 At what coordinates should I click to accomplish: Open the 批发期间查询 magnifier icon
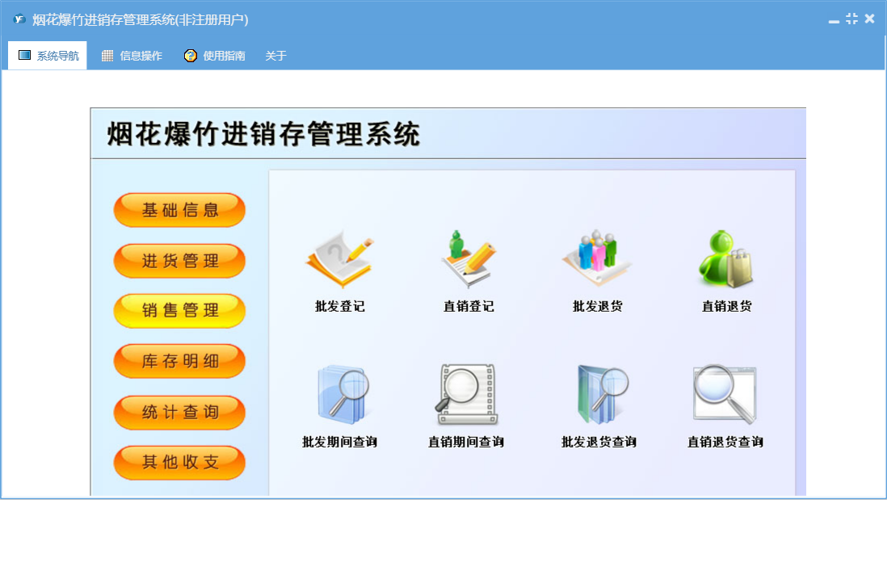tap(343, 394)
